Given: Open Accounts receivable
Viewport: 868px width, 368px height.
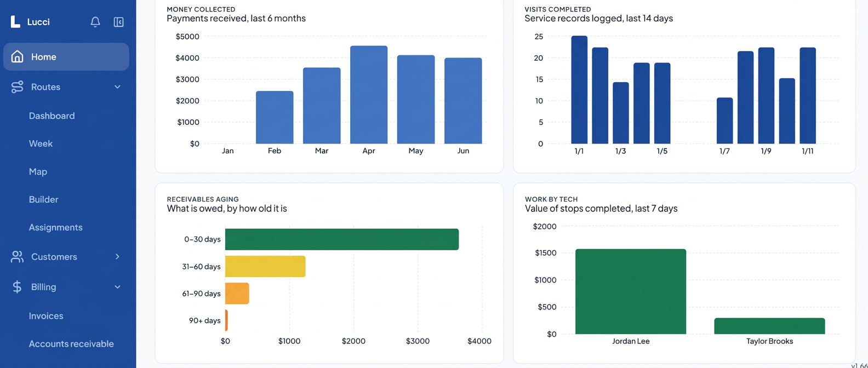Looking at the screenshot, I should (71, 344).
